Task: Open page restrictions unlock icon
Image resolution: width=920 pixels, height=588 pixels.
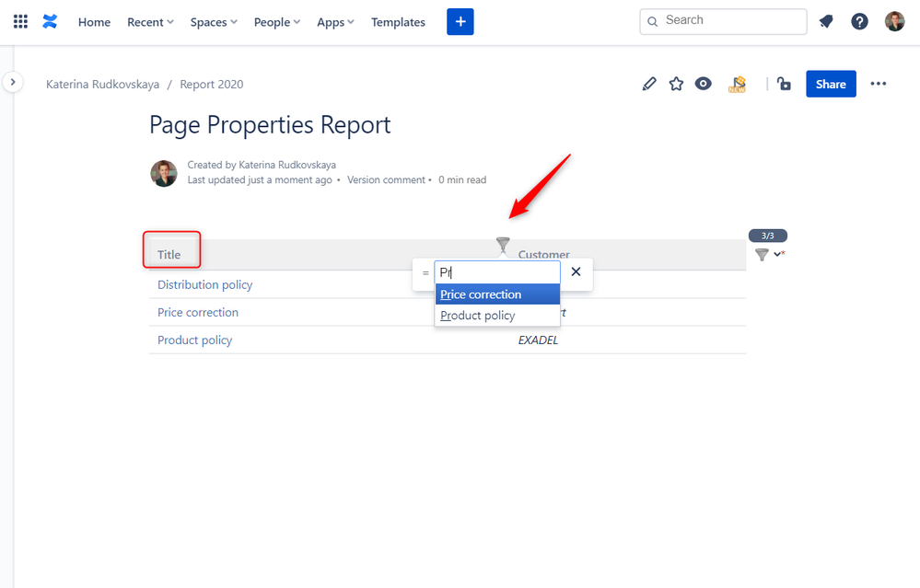Action: [x=784, y=84]
